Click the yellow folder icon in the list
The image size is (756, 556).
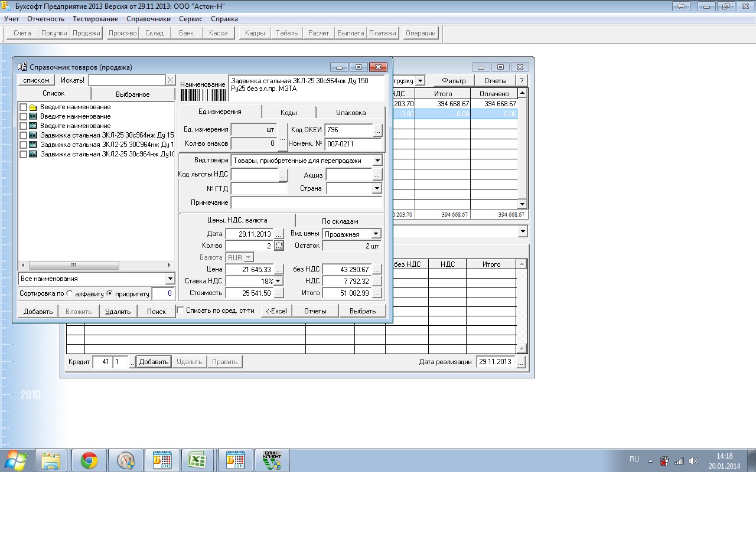(33, 107)
